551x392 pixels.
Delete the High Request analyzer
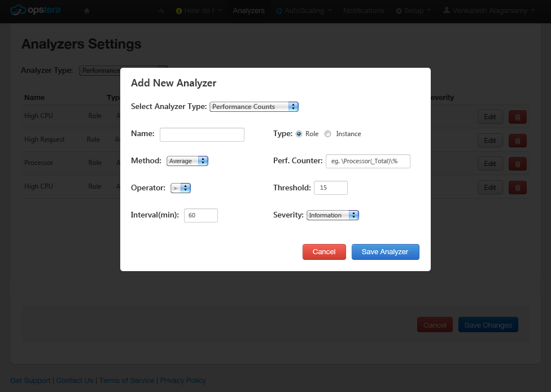517,141
